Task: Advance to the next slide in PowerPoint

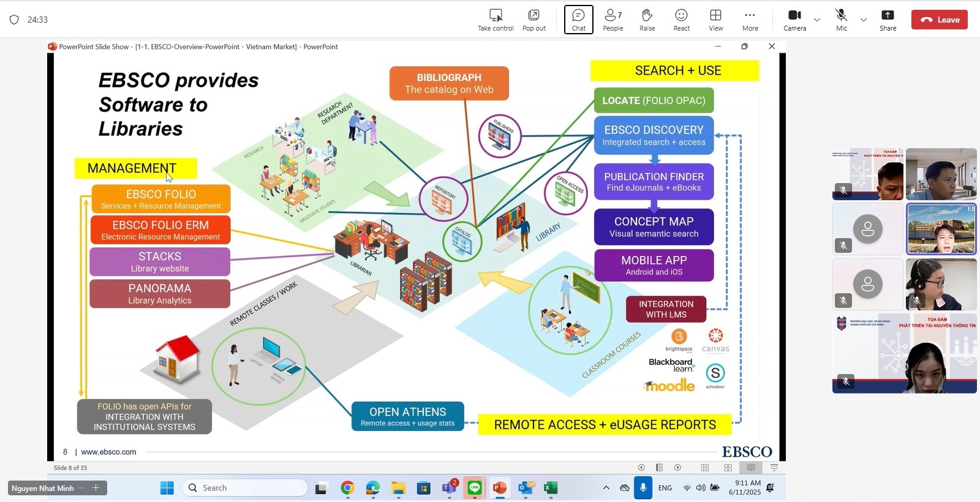Action: click(677, 468)
